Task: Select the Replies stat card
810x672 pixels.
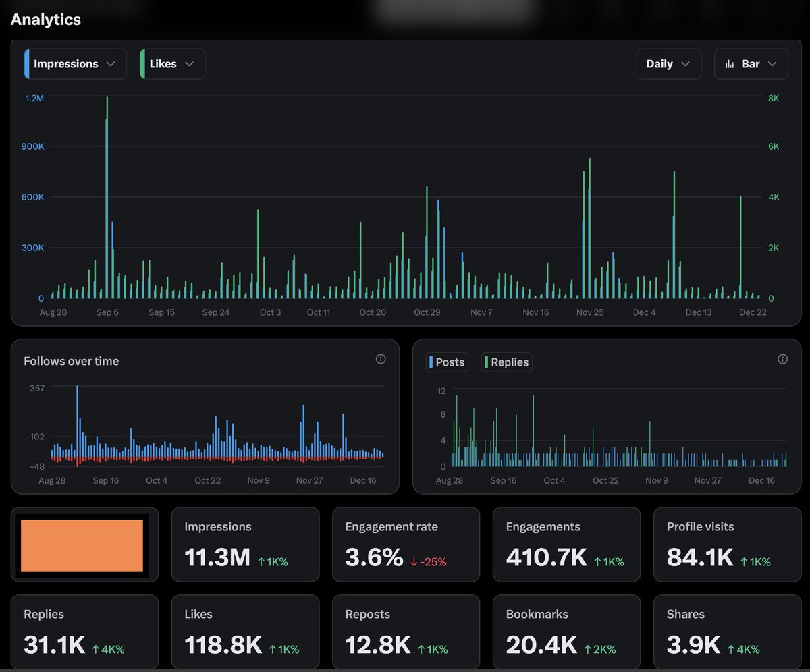Action: 84,632
